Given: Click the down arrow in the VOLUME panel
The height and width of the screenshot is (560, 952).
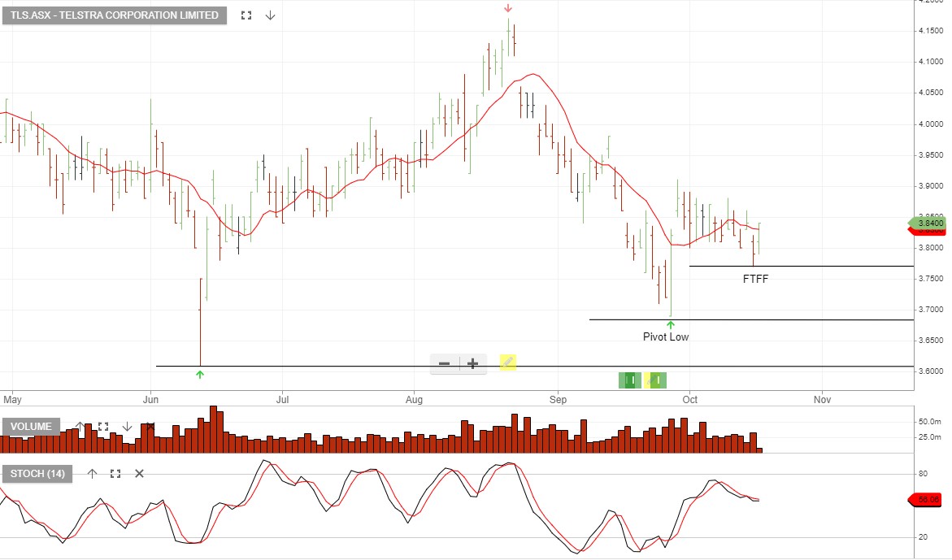Looking at the screenshot, I should click(x=128, y=426).
